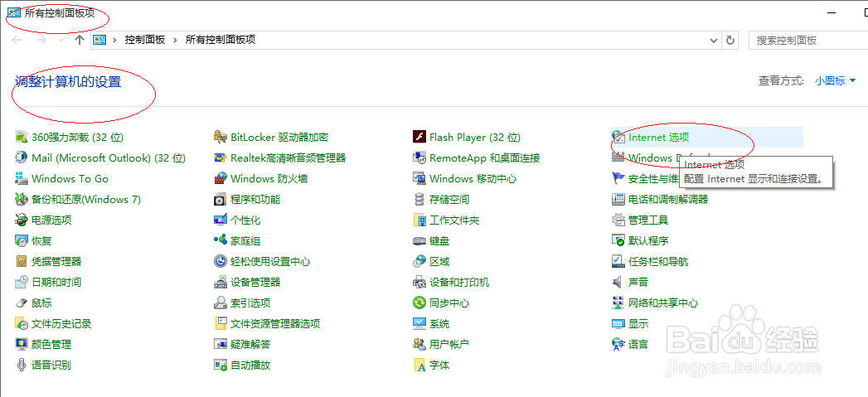
Task: Open the 同步中心 icon
Action: [419, 303]
